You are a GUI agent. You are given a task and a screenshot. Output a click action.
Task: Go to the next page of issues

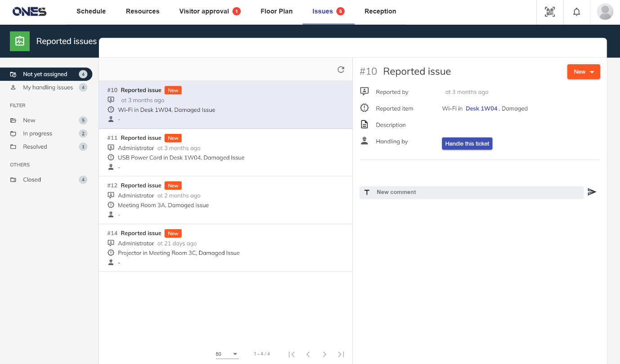pyautogui.click(x=324, y=354)
